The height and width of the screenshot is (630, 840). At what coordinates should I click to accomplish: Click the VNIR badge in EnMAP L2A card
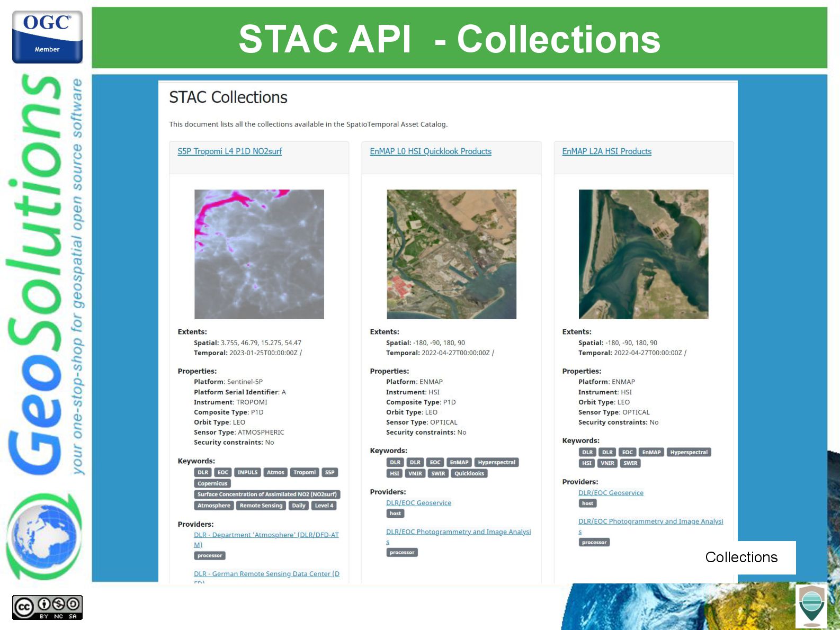(607, 463)
